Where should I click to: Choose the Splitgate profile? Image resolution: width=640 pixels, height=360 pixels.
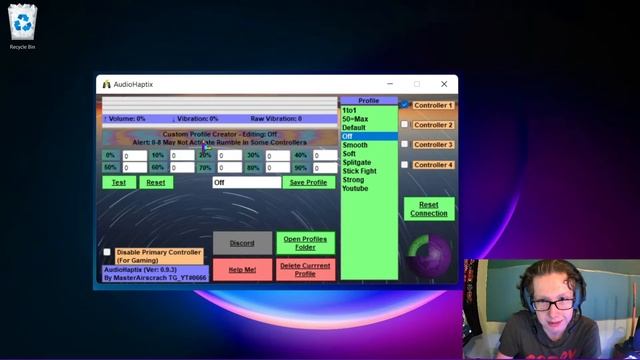click(x=369, y=162)
